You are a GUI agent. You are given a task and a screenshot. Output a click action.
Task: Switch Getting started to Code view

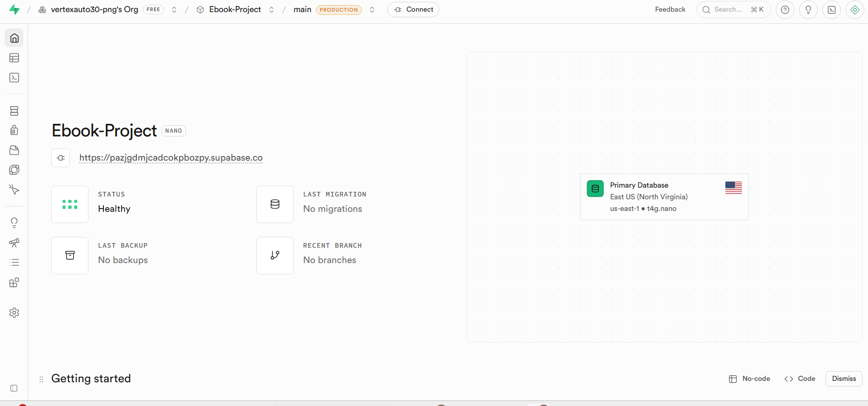pyautogui.click(x=800, y=379)
